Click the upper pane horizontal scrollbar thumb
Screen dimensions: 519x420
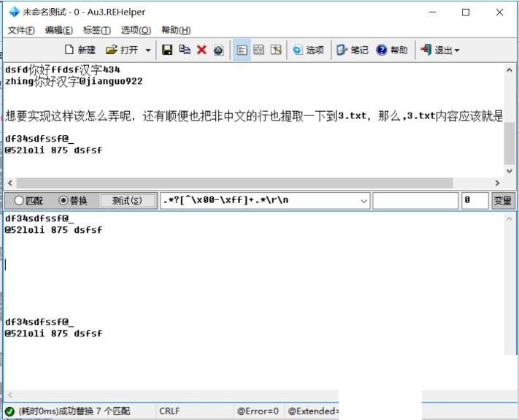pos(234,183)
